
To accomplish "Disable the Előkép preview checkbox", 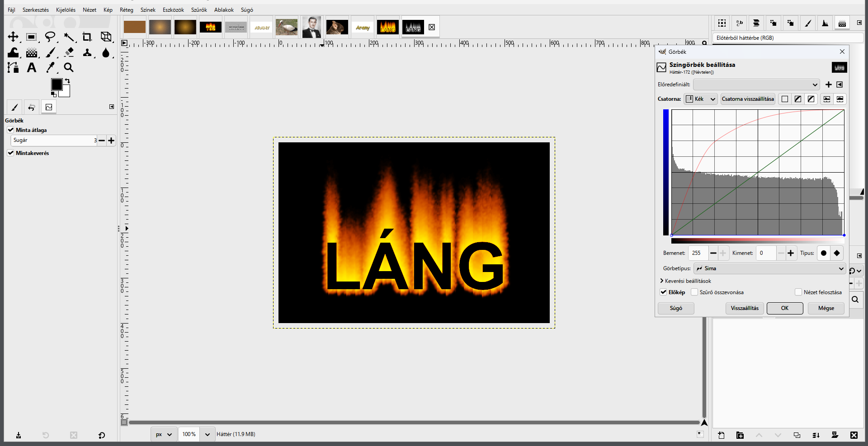I will click(x=663, y=292).
